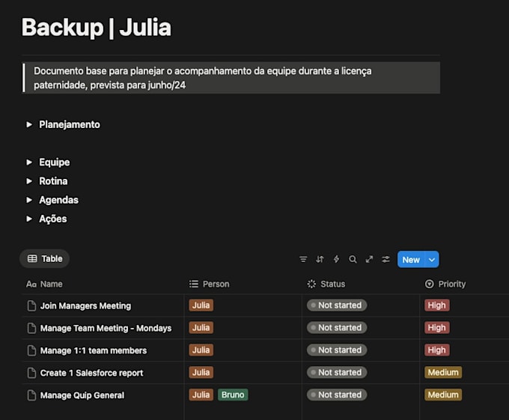Open the Table view tab
This screenshot has height=420, width=509.
(45, 259)
